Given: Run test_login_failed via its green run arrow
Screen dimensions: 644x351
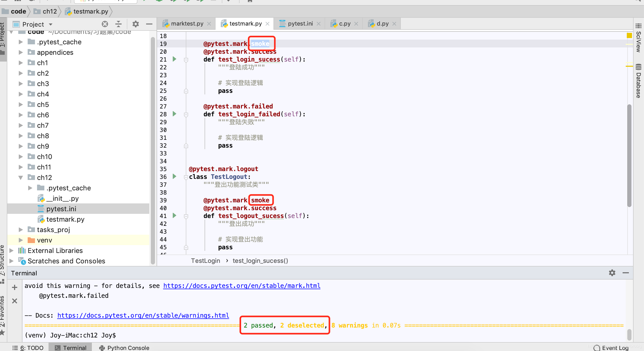Looking at the screenshot, I should click(174, 114).
